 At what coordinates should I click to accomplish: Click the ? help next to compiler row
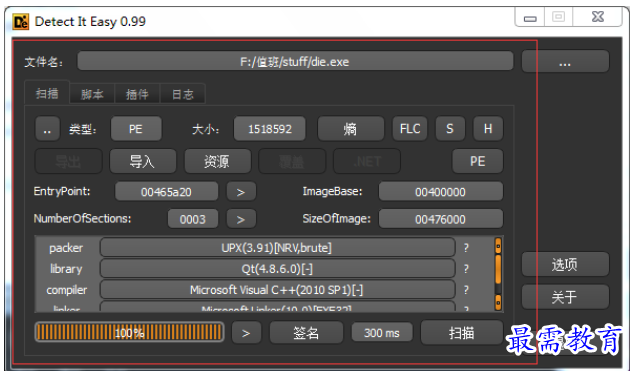click(466, 290)
